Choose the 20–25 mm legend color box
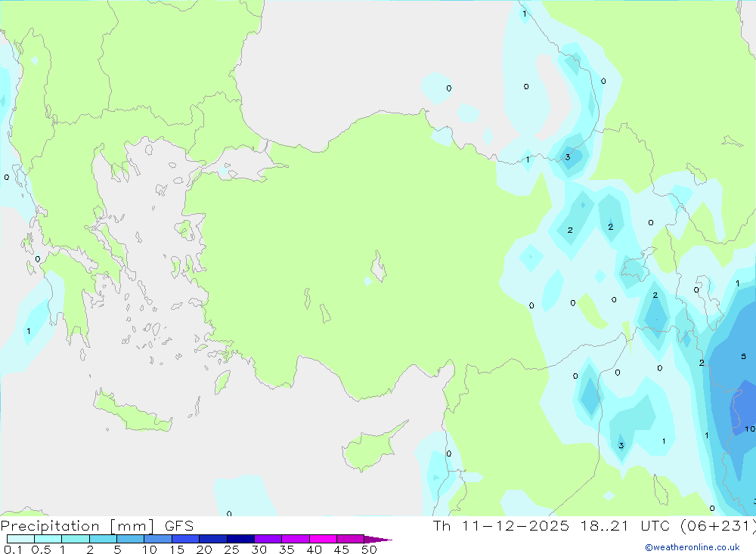The width and height of the screenshot is (756, 554). 213,539
